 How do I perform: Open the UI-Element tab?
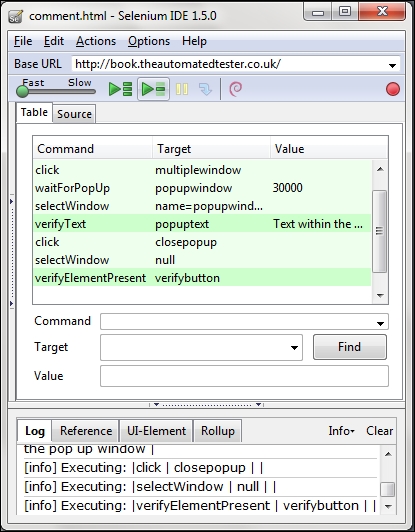point(156,431)
